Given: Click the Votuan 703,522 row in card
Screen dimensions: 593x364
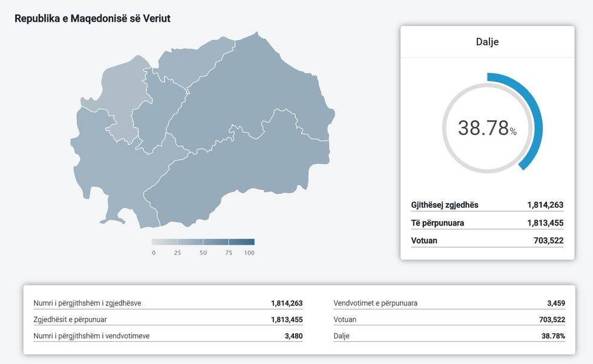Looking at the screenshot, I should tap(487, 241).
